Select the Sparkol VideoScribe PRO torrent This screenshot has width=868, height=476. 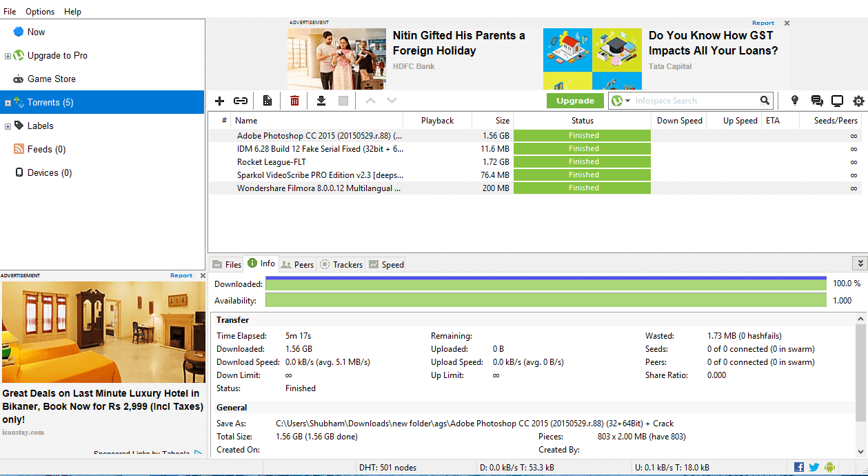coord(535,175)
